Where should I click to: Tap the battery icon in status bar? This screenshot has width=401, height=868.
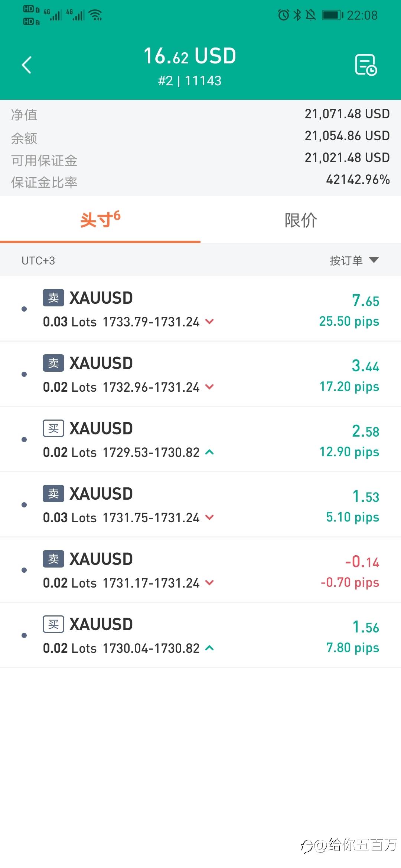coord(332,15)
